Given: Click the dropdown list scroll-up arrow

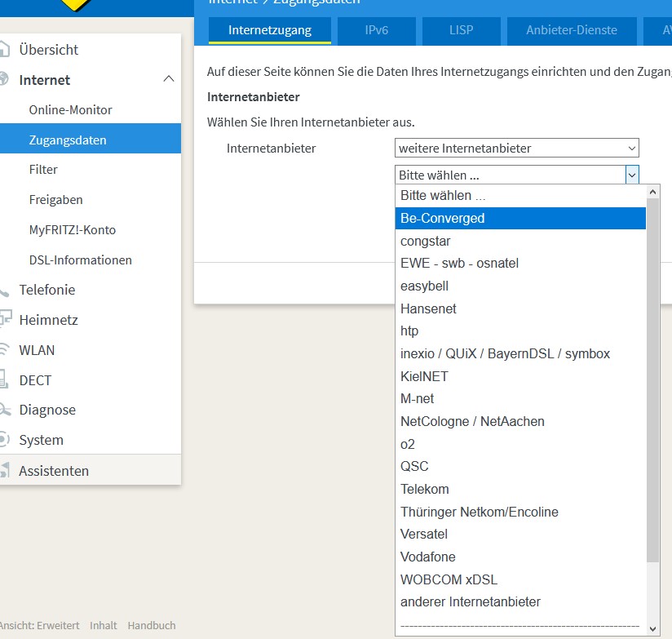Looking at the screenshot, I should pyautogui.click(x=652, y=192).
